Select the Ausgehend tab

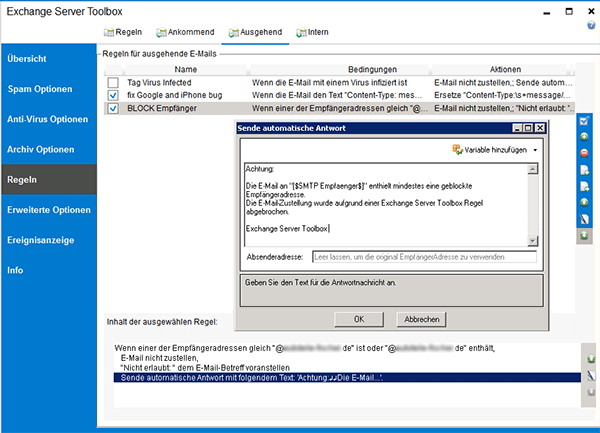tap(255, 32)
